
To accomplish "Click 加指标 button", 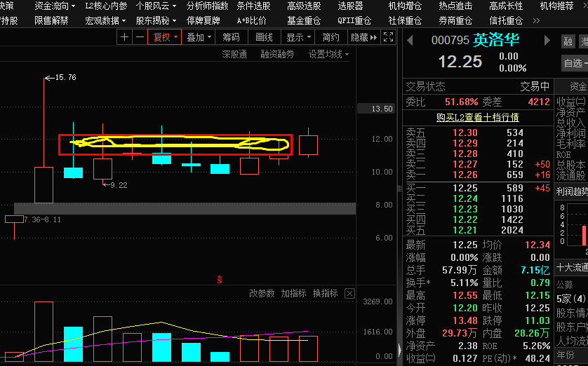I will tap(293, 293).
